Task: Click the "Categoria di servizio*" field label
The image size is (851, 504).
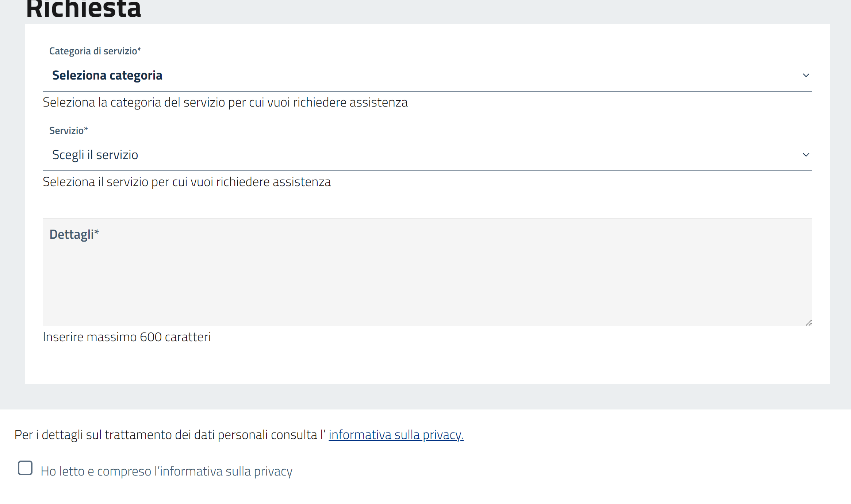Action: pyautogui.click(x=95, y=51)
